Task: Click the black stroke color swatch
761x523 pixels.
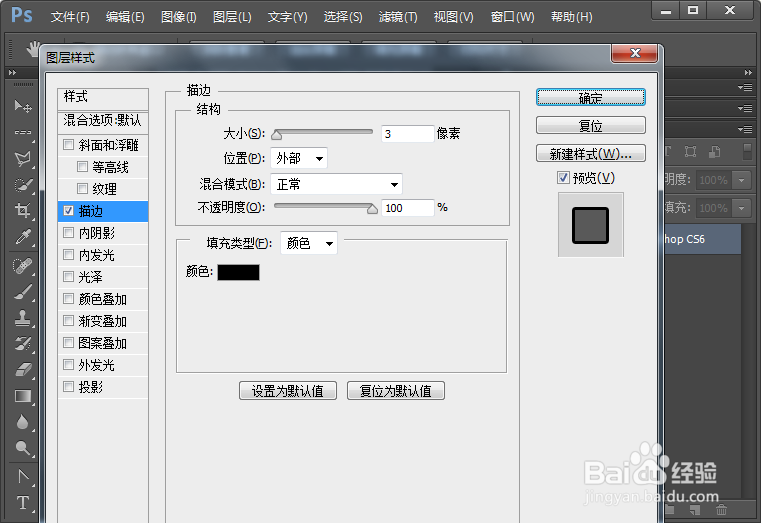Action: pos(238,272)
